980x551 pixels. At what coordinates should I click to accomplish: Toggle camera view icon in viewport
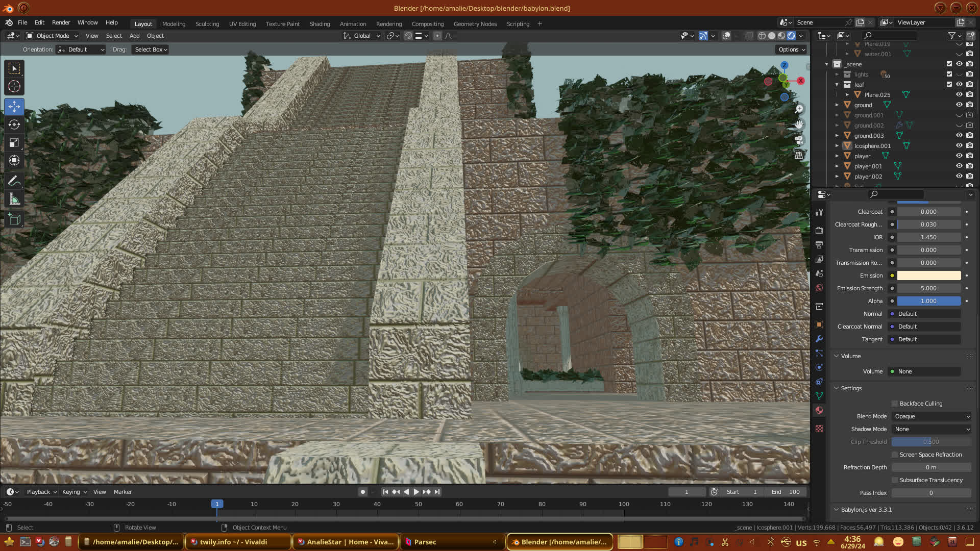click(x=799, y=140)
